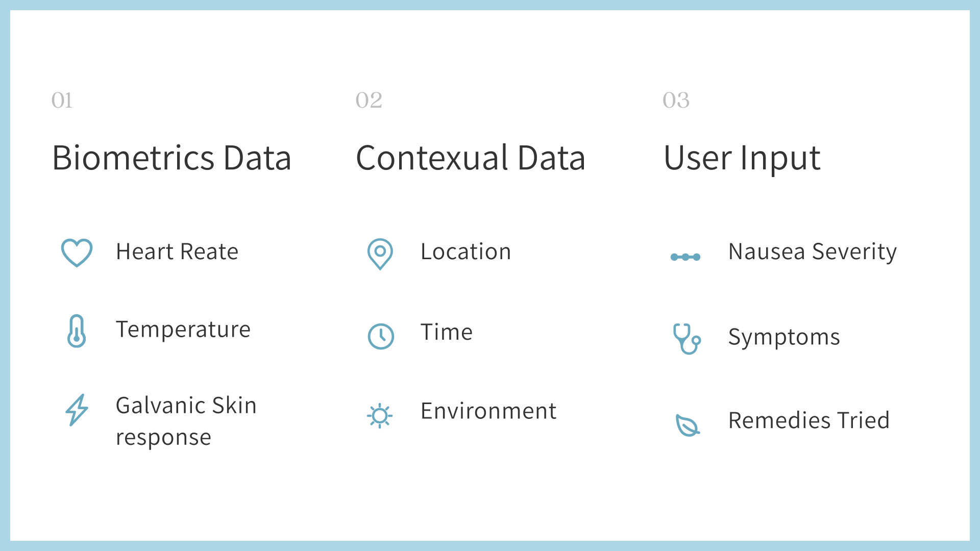The height and width of the screenshot is (551, 980).
Task: Select the User Input heading
Action: tap(742, 158)
